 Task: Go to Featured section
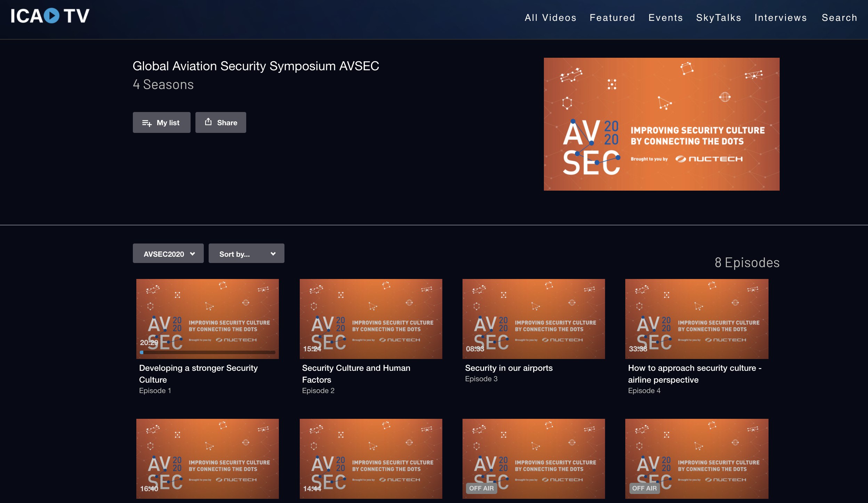(x=612, y=18)
